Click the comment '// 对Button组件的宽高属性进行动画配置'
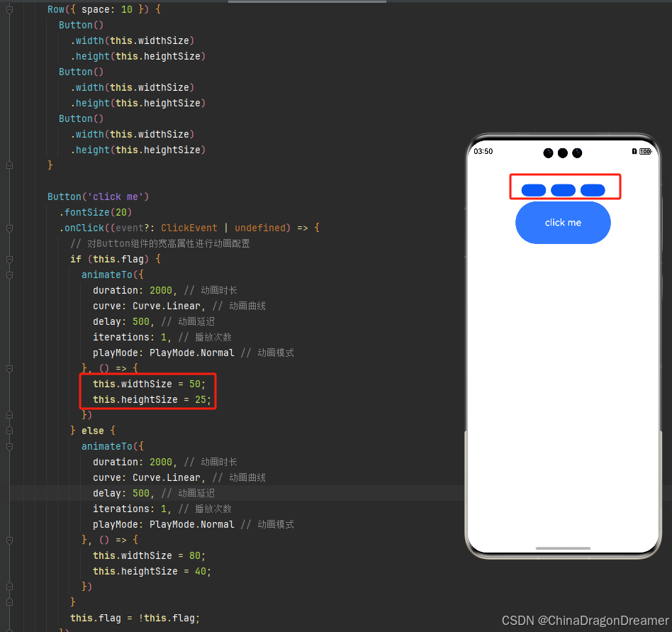 point(160,243)
